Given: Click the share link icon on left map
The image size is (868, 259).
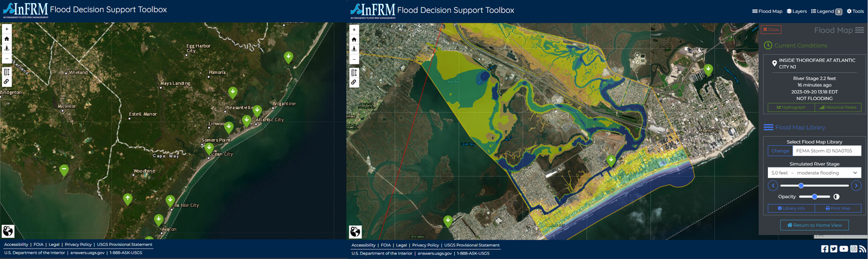Looking at the screenshot, I should pos(6,82).
